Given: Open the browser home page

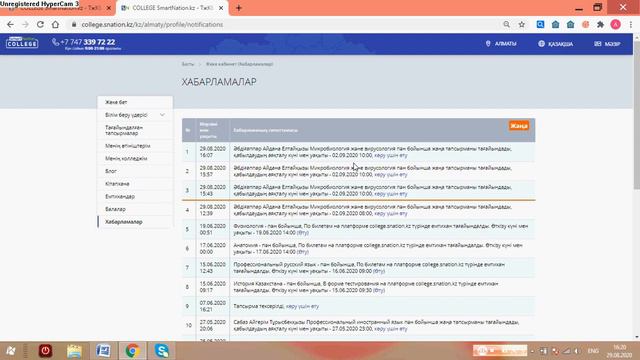Looking at the screenshot, I should click(x=55, y=24).
